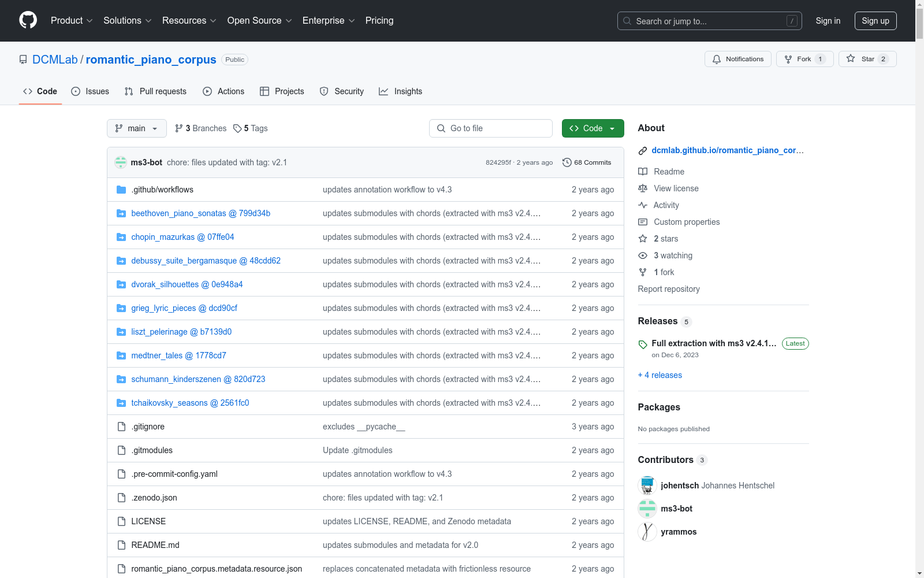Image resolution: width=924 pixels, height=578 pixels.
Task: Open the dcmlab.github.io website link
Action: [728, 150]
